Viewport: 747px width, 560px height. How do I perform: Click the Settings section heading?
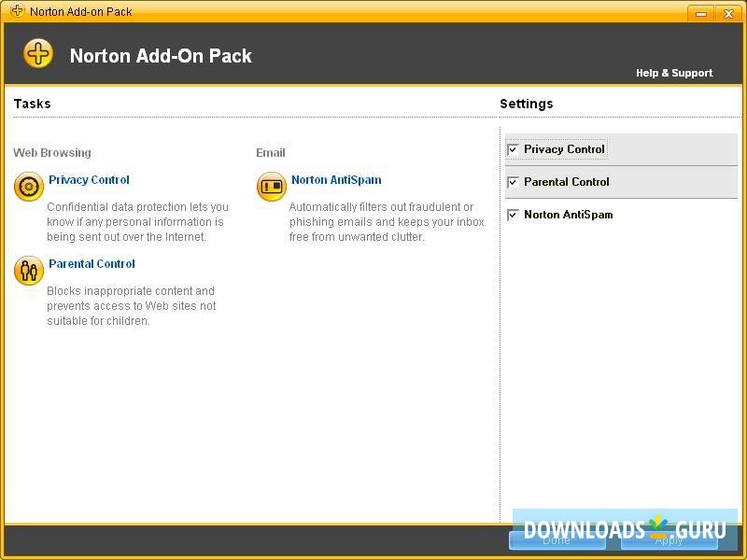(527, 104)
